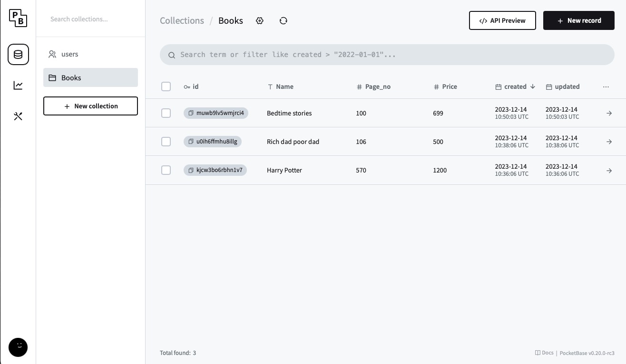Screen dimensions: 626x364
Task: Click the New collection button
Action: click(90, 106)
